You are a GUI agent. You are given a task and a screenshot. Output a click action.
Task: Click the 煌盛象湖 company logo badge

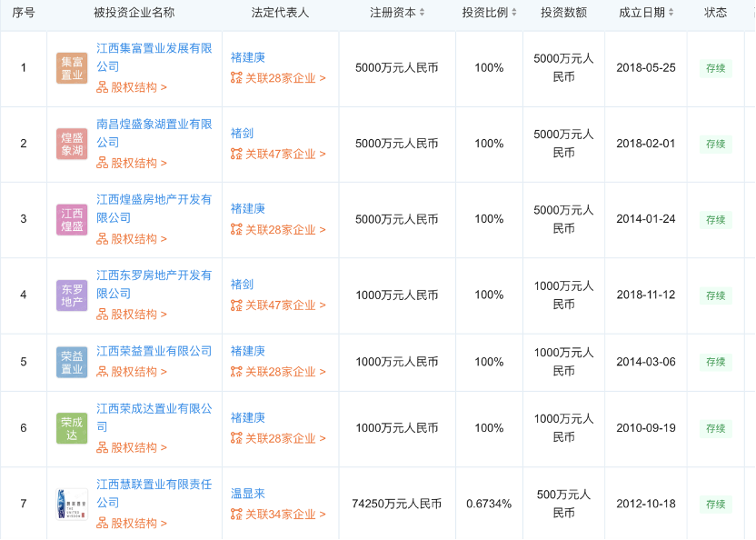72,144
